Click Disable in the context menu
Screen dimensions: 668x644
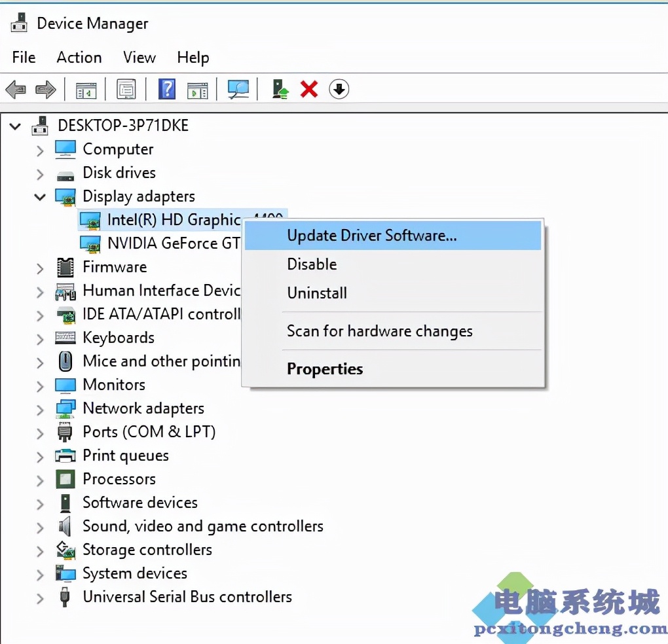pyautogui.click(x=312, y=264)
